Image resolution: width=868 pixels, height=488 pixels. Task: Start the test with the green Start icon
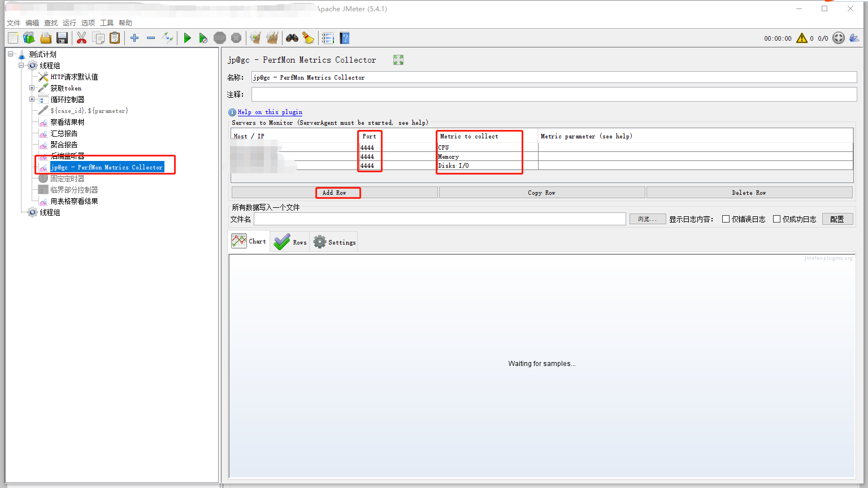tap(187, 38)
